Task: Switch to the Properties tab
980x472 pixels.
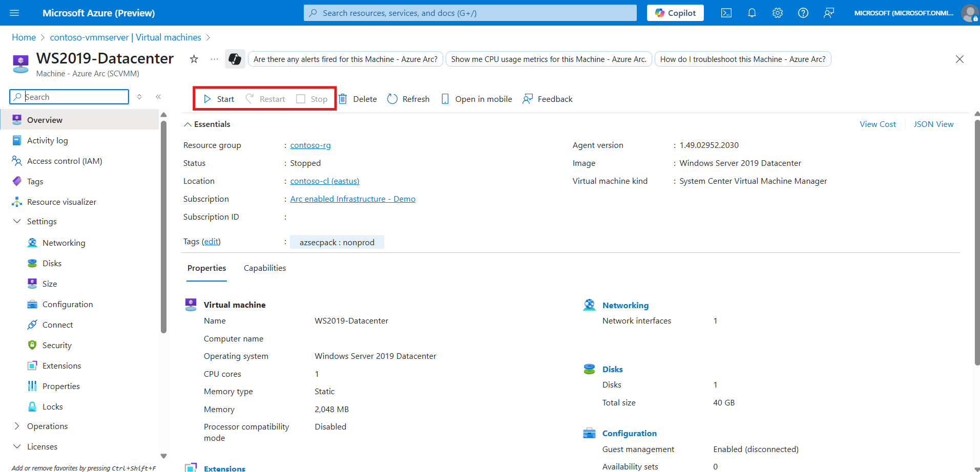Action: [206, 268]
